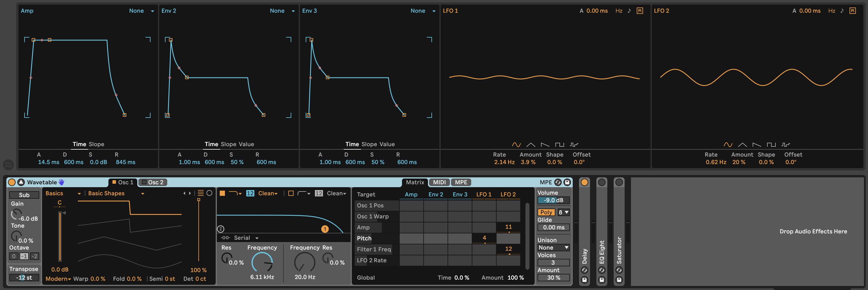The image size is (868, 290).
Task: Select sawtooth waveform for LFO 1
Action: (545, 144)
